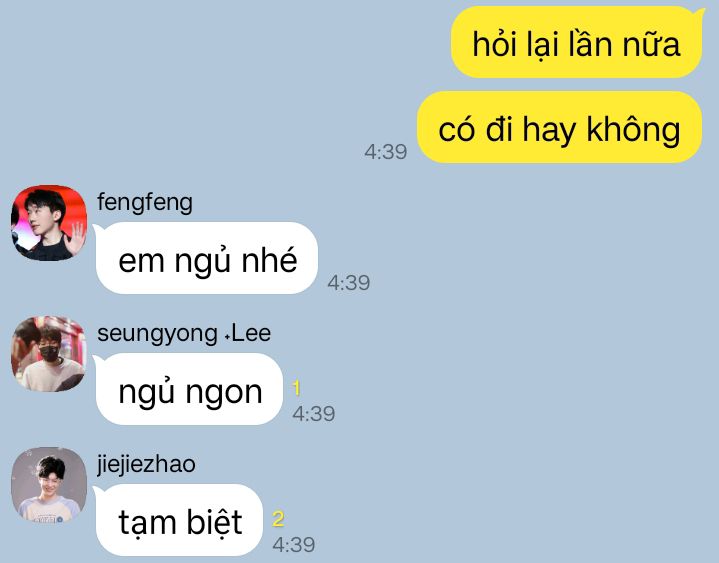
Task: Tap the sparkle symbol in seungyong Lee's name
Action: (227, 337)
